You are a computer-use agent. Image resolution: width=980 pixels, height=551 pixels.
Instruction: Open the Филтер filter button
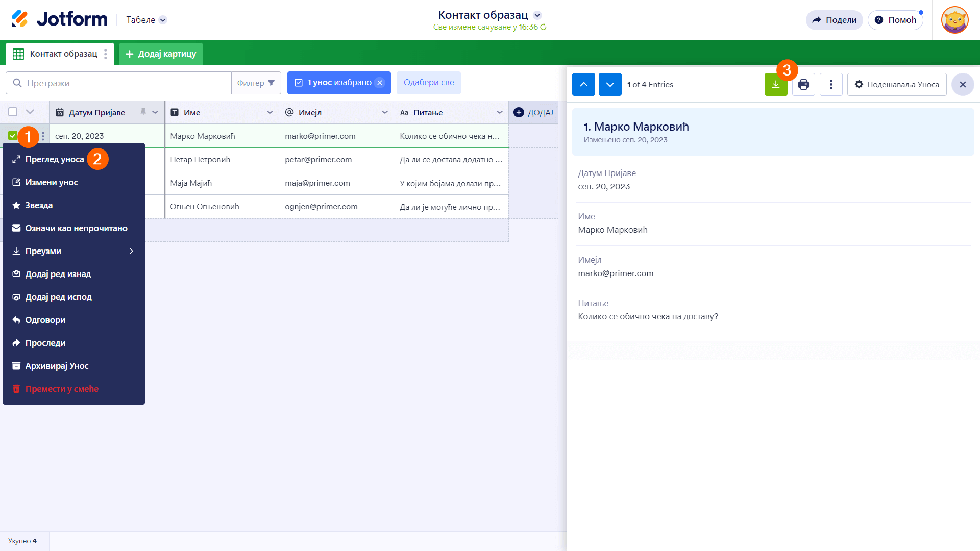pos(256,83)
